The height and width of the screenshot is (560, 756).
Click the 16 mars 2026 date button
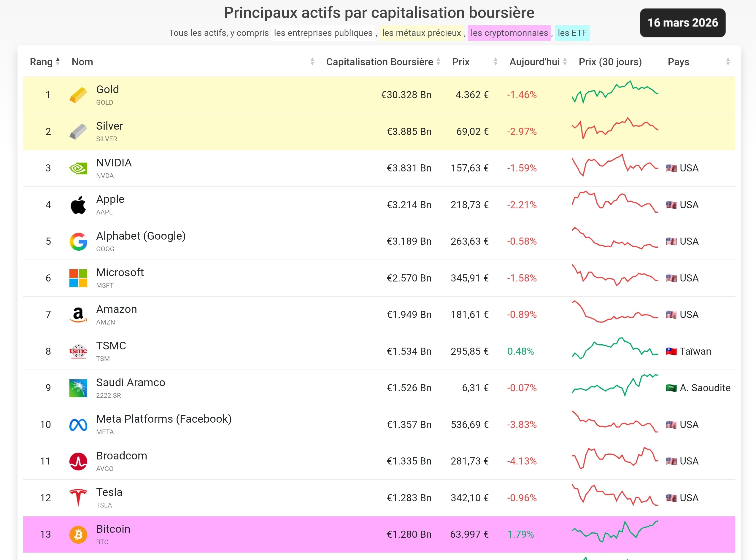[x=682, y=23]
